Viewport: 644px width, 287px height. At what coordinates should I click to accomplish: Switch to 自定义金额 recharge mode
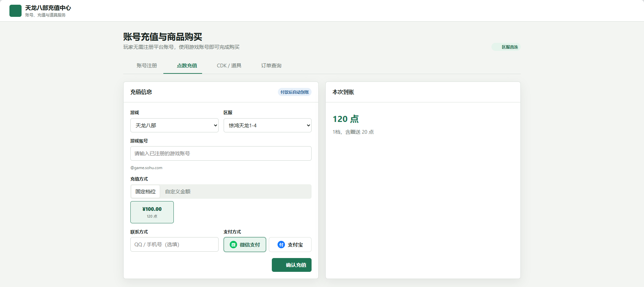pyautogui.click(x=178, y=191)
